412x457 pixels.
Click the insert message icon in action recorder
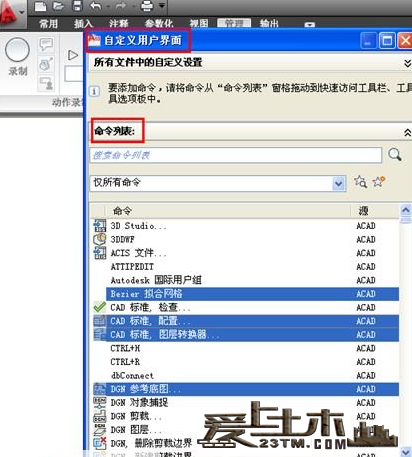[x=46, y=44]
